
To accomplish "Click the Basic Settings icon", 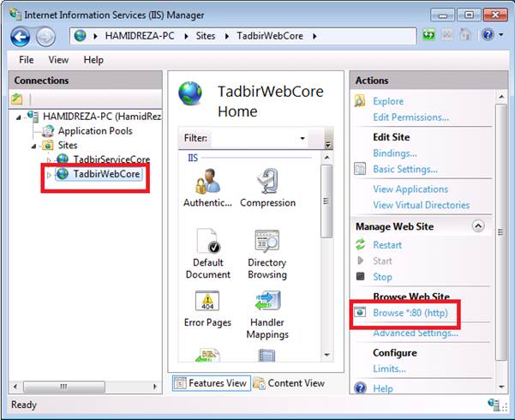I will tap(360, 169).
